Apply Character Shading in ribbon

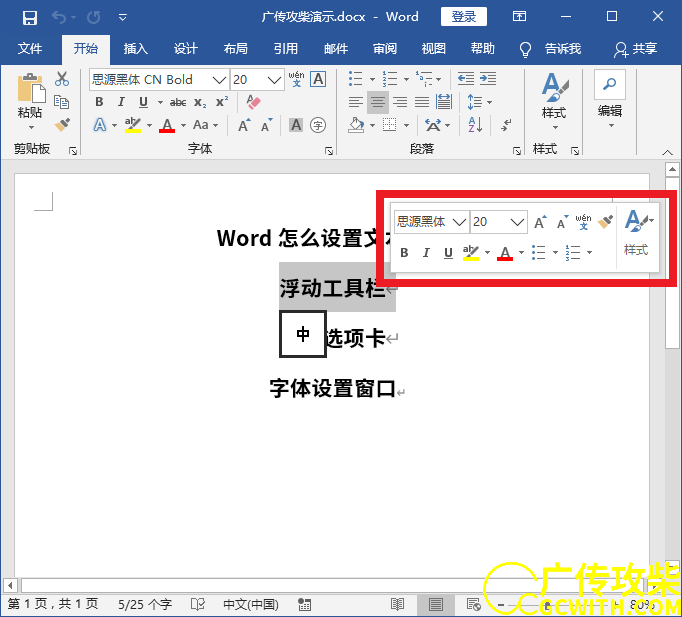coord(296,125)
